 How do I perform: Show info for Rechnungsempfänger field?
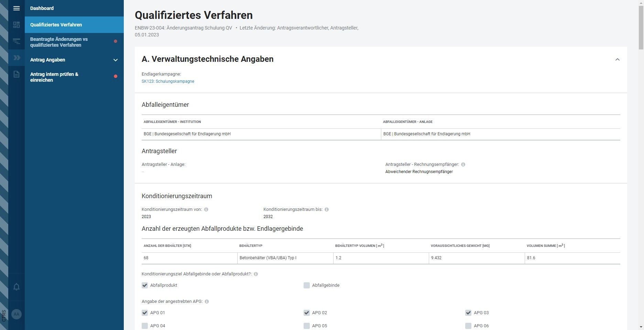[x=463, y=164]
